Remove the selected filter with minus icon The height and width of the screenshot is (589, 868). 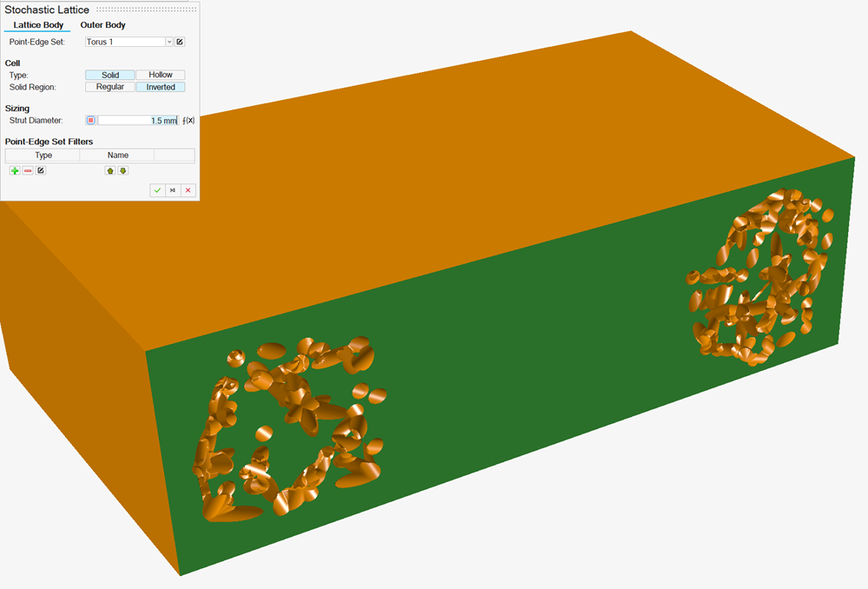(28, 170)
